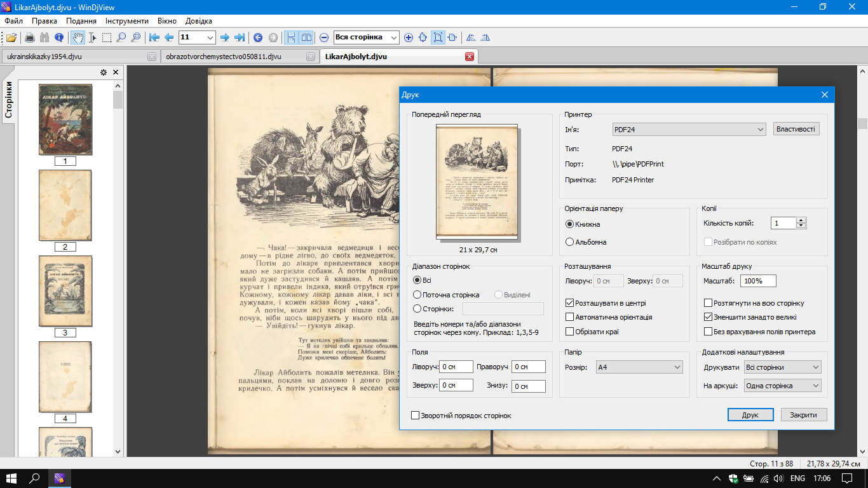Expand 'Друкувати' dropdown showing 'Всі сторінки'

click(783, 367)
